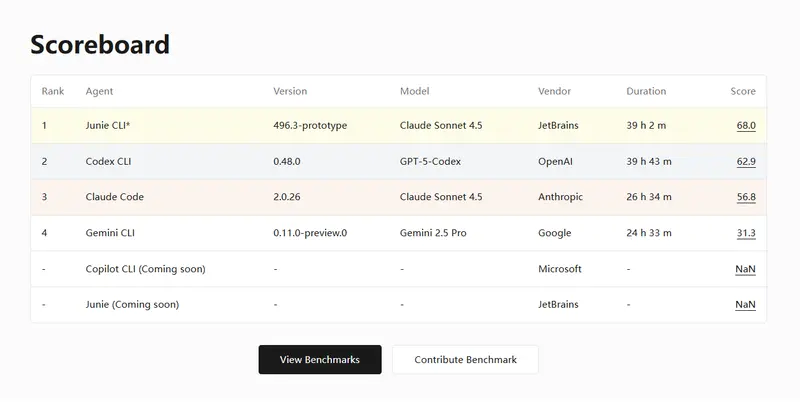Open the 62.9 score link for Codex CLI
Viewport: 800px width, 419px height.
pyautogui.click(x=745, y=162)
